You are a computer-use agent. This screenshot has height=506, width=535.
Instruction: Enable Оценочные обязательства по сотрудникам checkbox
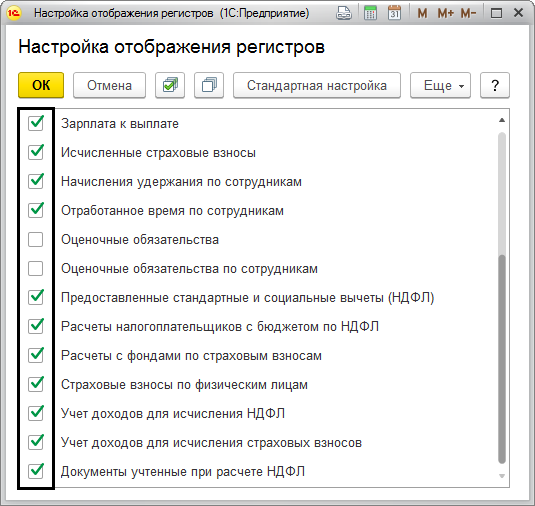[36, 269]
